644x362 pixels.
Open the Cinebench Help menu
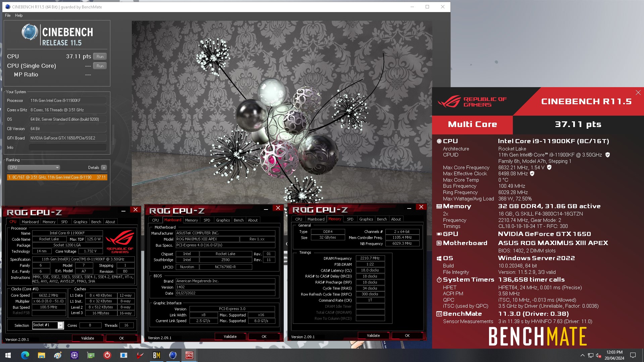point(19,15)
